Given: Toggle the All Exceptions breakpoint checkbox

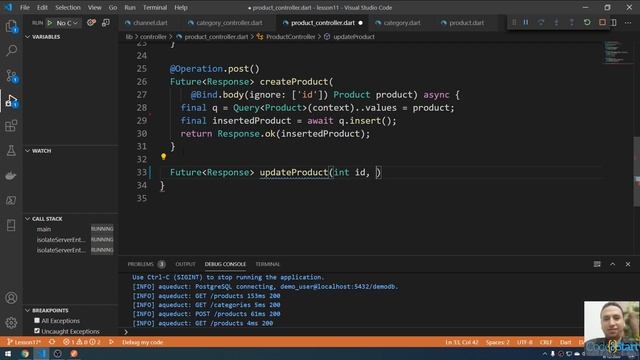Looking at the screenshot, I should (x=37, y=320).
